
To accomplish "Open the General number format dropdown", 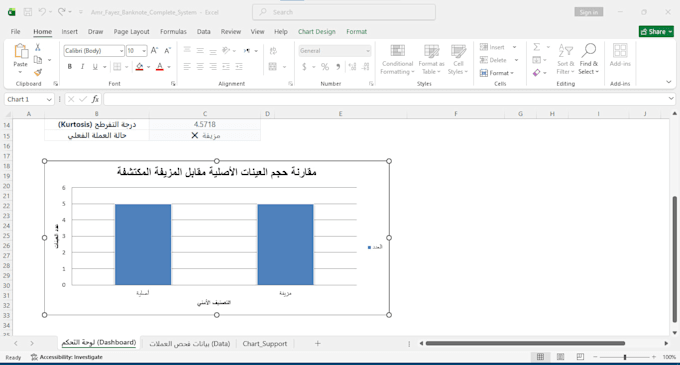I will 368,51.
